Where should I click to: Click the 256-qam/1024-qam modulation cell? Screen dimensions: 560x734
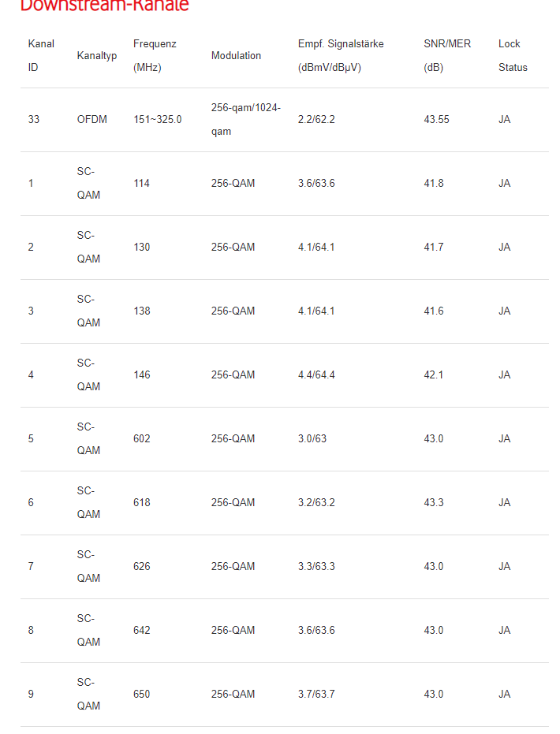(246, 120)
